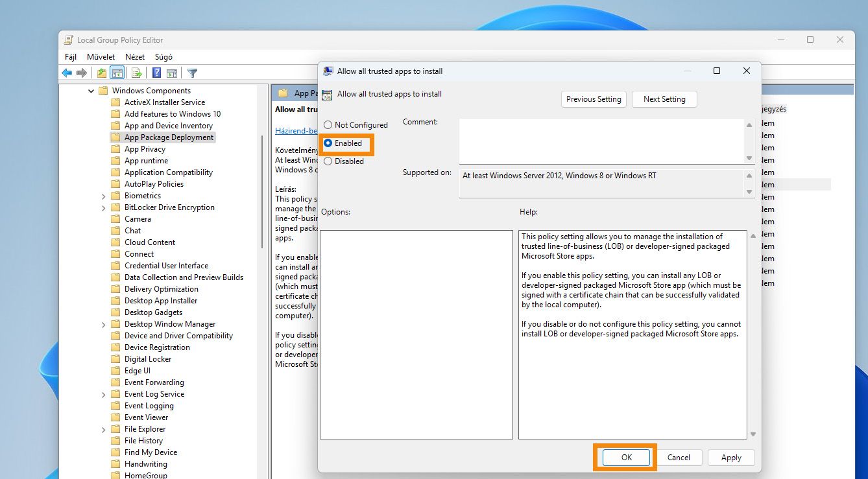
Task: Expand the Biometrics folder node
Action: [x=104, y=196]
